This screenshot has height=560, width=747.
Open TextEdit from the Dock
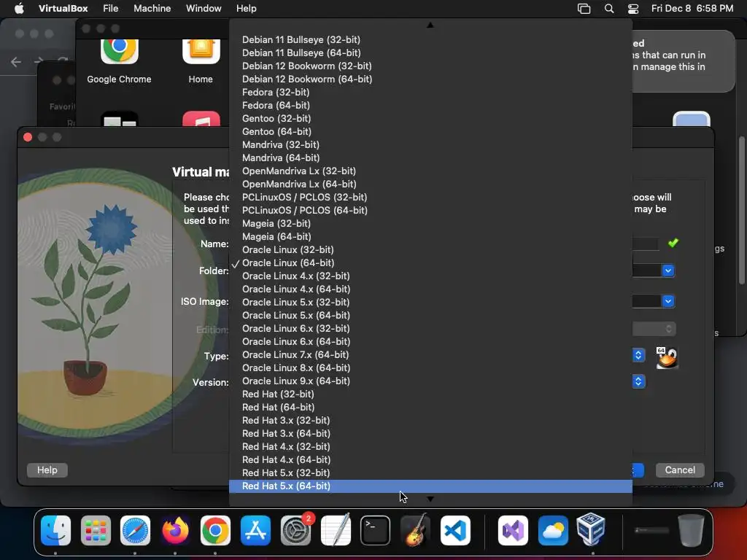click(336, 530)
